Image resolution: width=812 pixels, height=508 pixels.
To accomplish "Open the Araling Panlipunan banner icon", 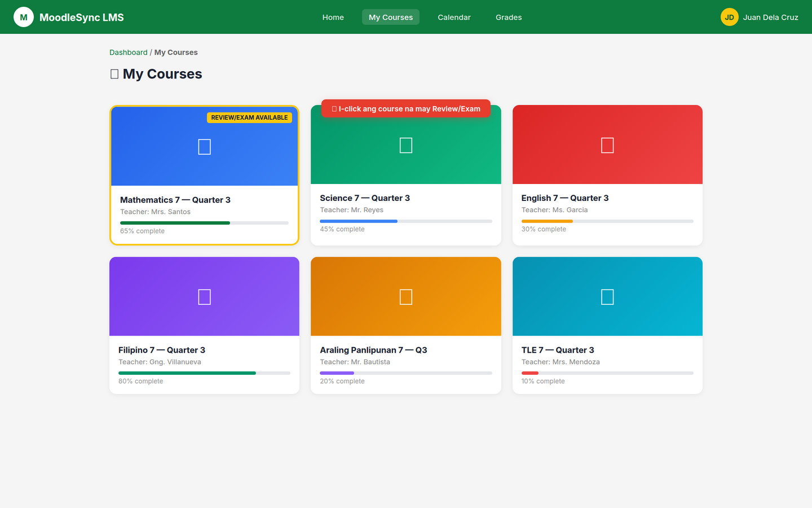I will point(405,296).
